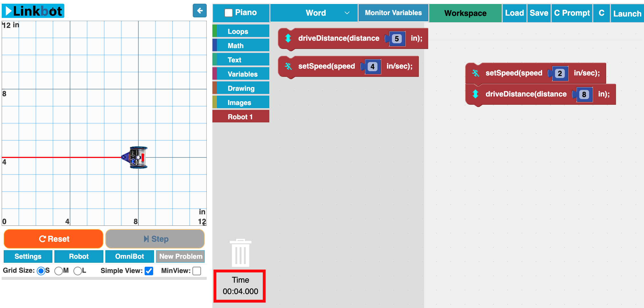Image resolution: width=644 pixels, height=308 pixels.
Task: Click arrow icon on workspace driveDistance block
Action: pos(475,94)
